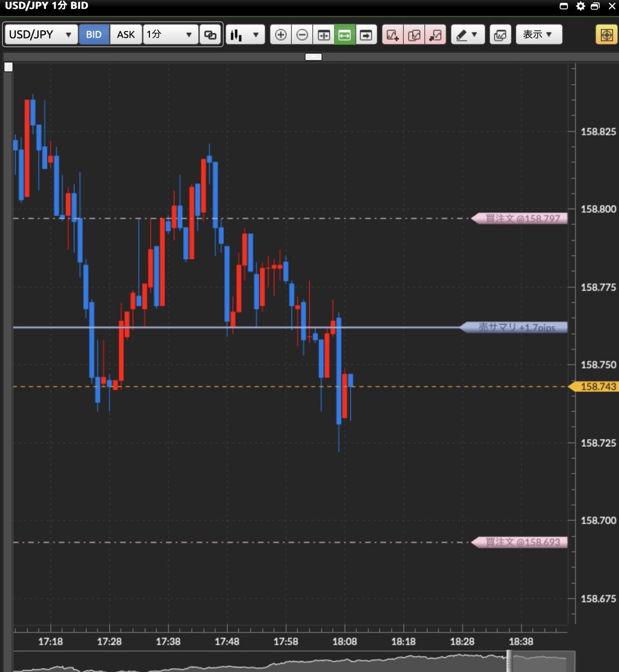Switch chart to BID price
Viewport: 619px width, 672px height.
click(93, 34)
